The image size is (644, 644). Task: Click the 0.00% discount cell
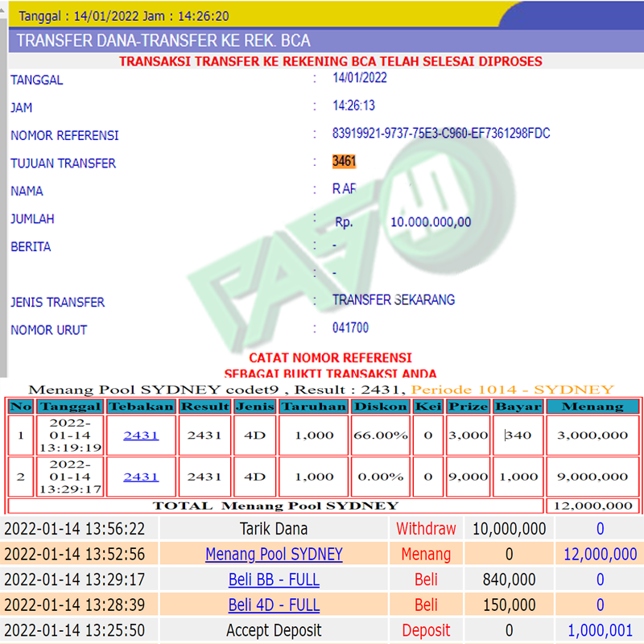[x=380, y=477]
